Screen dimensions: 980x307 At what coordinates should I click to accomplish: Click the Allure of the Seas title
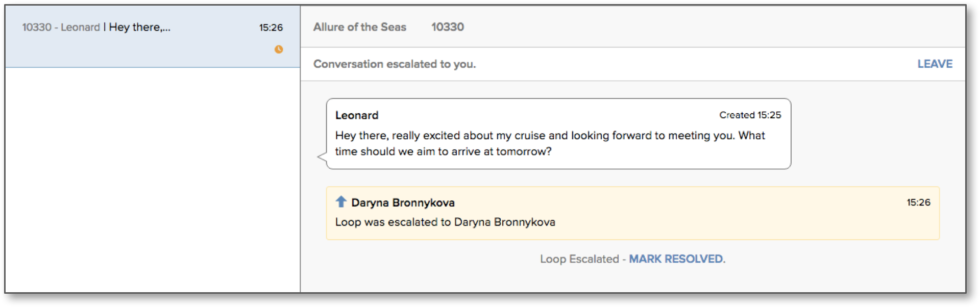pyautogui.click(x=360, y=27)
